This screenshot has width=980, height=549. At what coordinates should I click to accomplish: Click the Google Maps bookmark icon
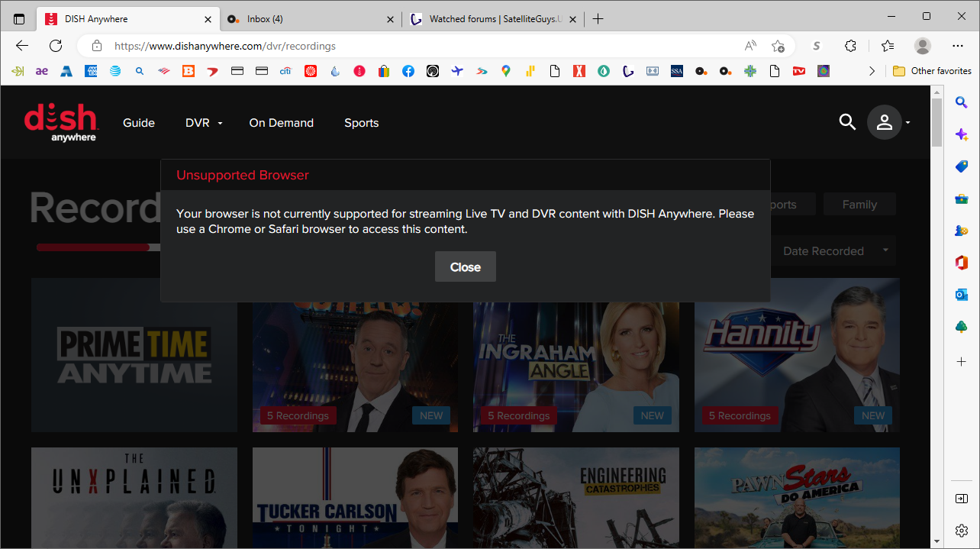(506, 71)
